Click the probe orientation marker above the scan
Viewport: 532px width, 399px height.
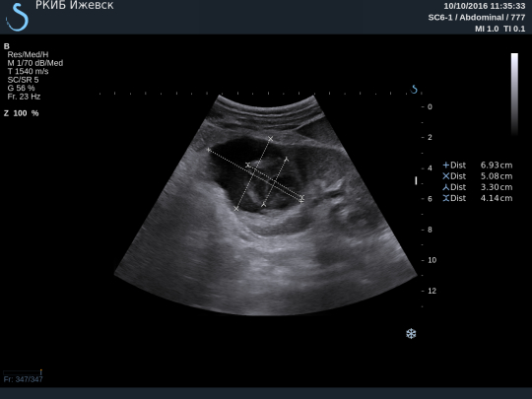(x=414, y=90)
